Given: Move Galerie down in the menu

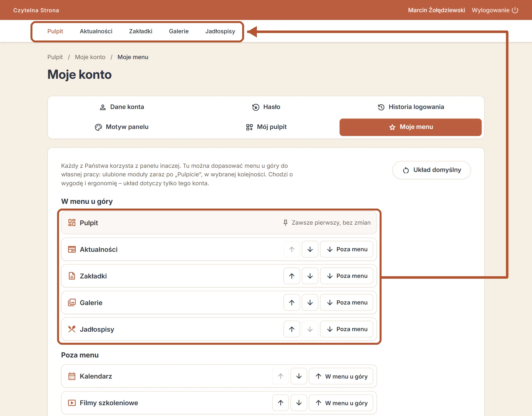Looking at the screenshot, I should [x=310, y=303].
